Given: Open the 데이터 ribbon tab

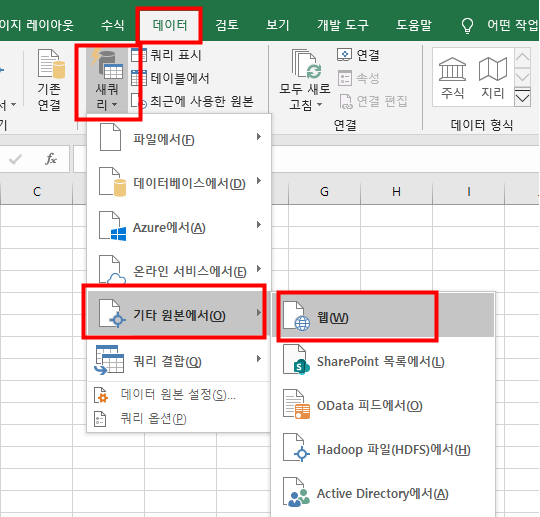Looking at the screenshot, I should [169, 25].
